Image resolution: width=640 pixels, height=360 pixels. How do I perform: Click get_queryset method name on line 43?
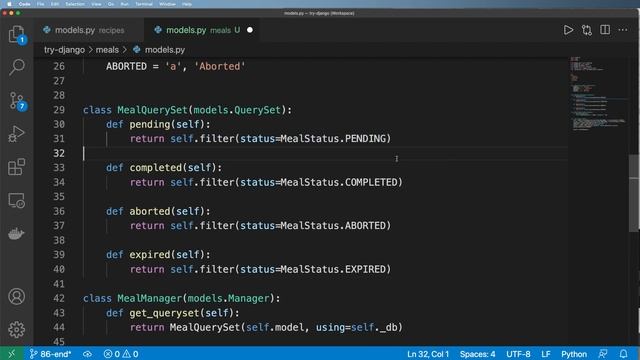pos(164,313)
